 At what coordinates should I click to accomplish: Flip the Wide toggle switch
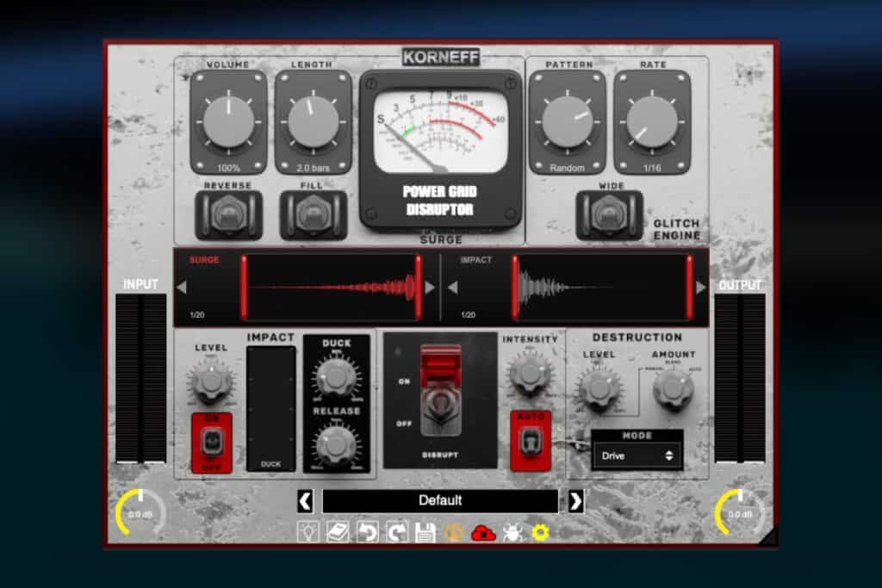pyautogui.click(x=609, y=215)
